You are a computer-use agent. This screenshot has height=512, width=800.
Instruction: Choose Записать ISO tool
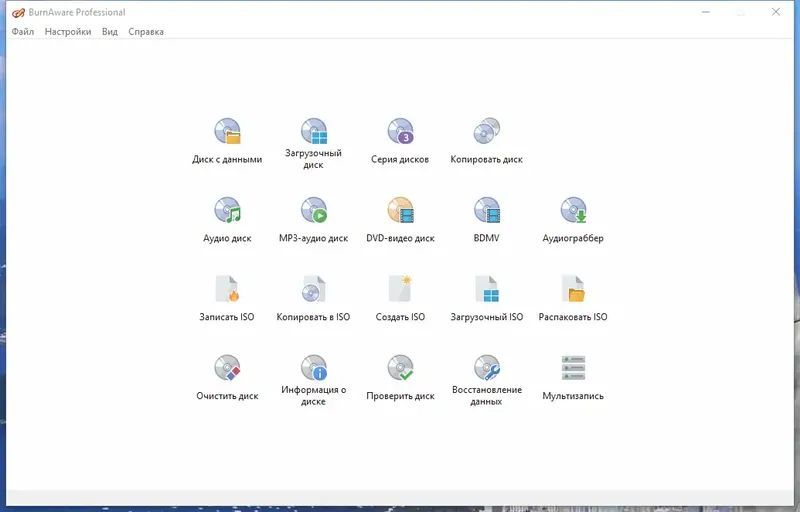(227, 299)
